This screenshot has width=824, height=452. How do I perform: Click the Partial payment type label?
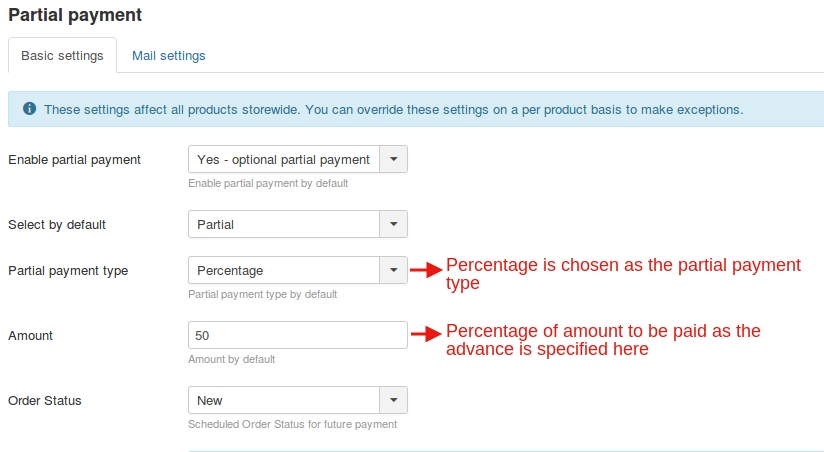[68, 270]
